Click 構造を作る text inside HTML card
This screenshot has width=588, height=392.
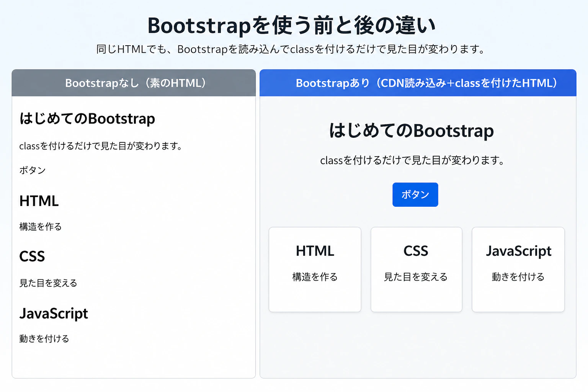pos(315,277)
